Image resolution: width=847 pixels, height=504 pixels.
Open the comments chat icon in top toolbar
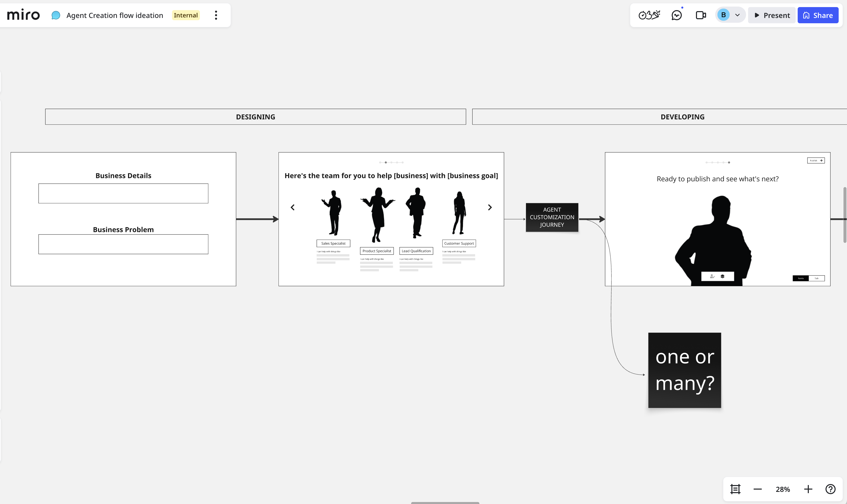pyautogui.click(x=677, y=15)
